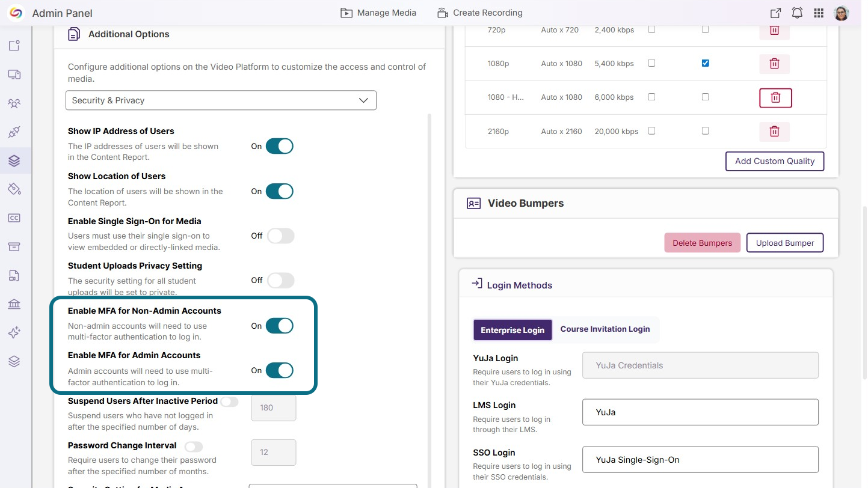Screen dimensions: 868x488
Task: Open the users group icon in sidebar
Action: [14, 103]
